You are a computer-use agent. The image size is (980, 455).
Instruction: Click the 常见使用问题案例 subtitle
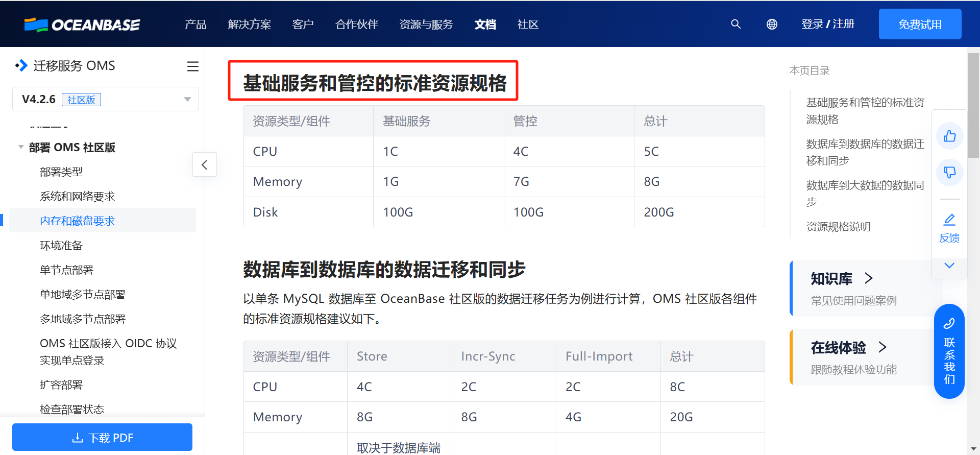[853, 301]
